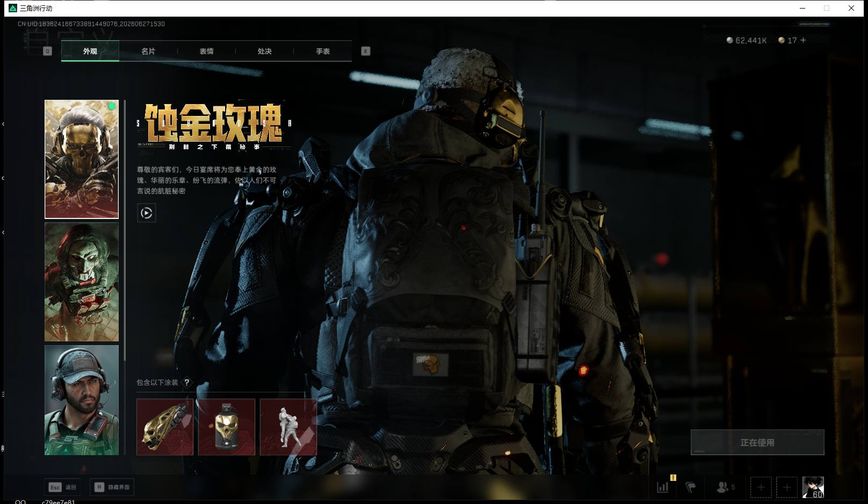868x504 pixels.
Task: Minimize the 三角洲行动 window
Action: coord(803,8)
